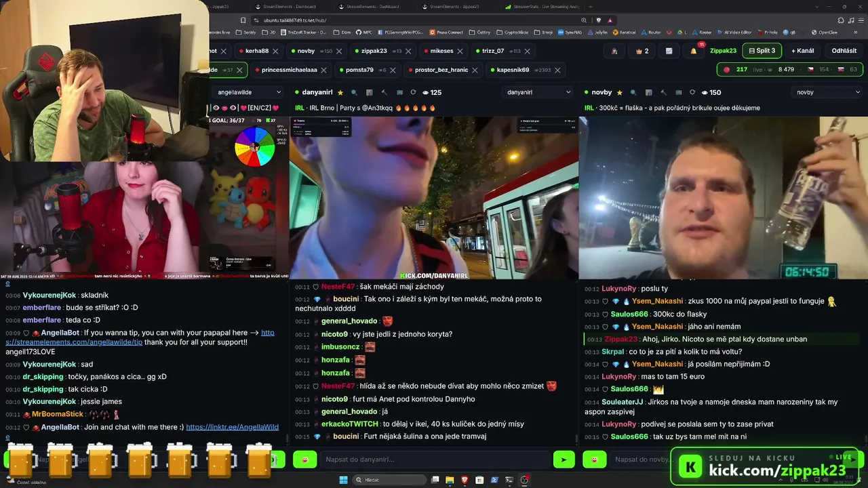Open the linktr.ee/AngellaWilde link
Viewport: 868px width, 488px height.
[x=232, y=427]
